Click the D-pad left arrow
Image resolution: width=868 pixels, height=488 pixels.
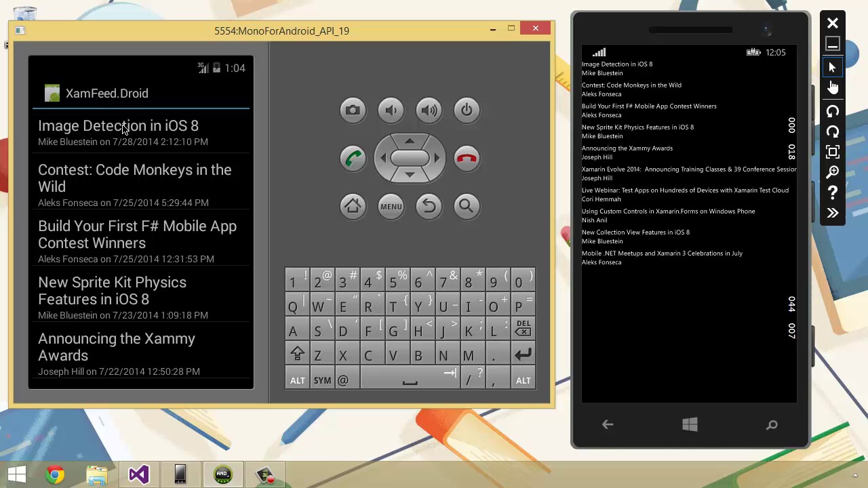click(382, 158)
